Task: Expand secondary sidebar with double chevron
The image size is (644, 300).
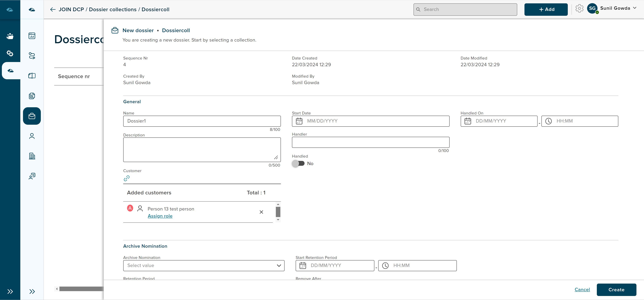Action: pos(32,291)
